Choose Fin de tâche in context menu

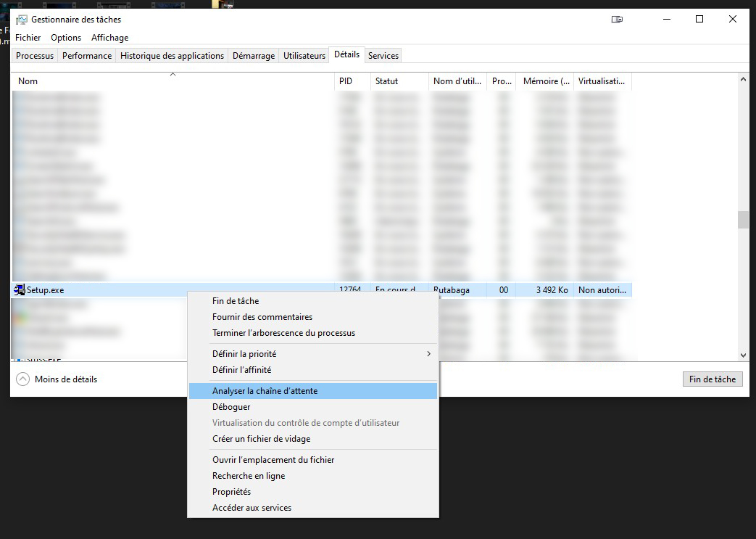tap(236, 301)
